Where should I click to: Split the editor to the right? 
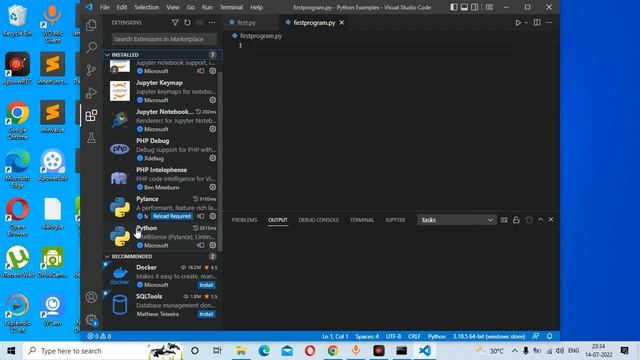click(537, 23)
